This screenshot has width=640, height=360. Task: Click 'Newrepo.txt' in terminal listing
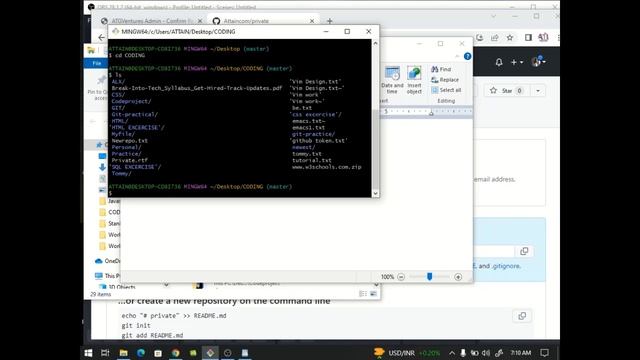pos(129,141)
